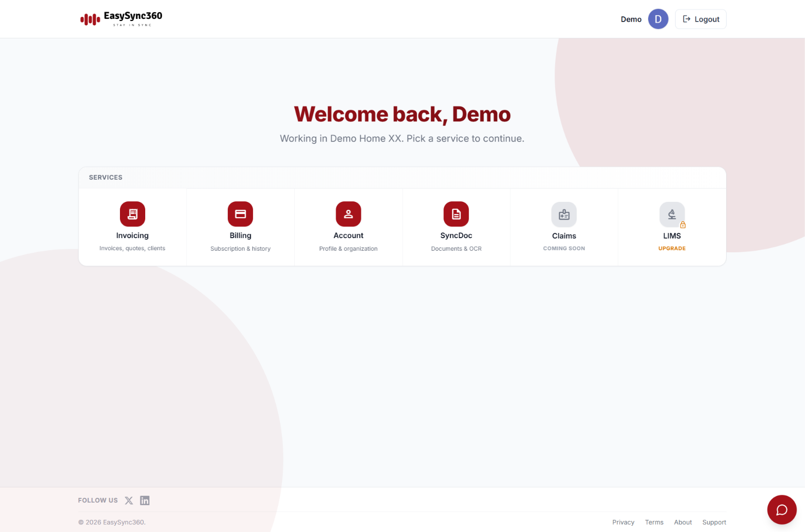The image size is (805, 532).
Task: Click the UPGRADE text under LIMS
Action: 672,248
